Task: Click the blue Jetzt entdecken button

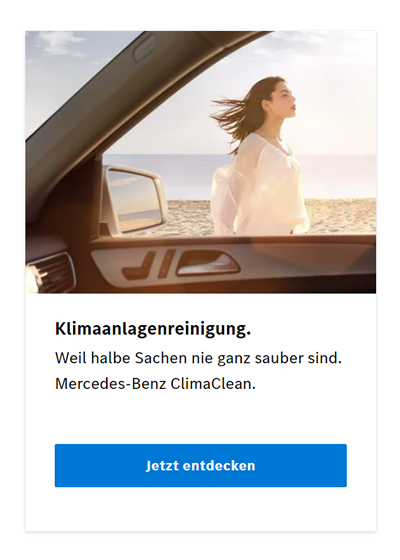Action: [x=200, y=465]
